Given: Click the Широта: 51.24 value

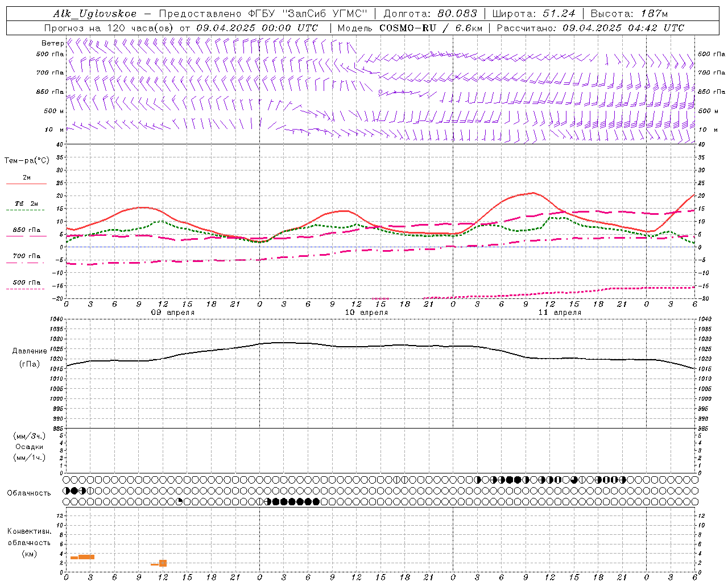Looking at the screenshot, I should coord(533,14).
